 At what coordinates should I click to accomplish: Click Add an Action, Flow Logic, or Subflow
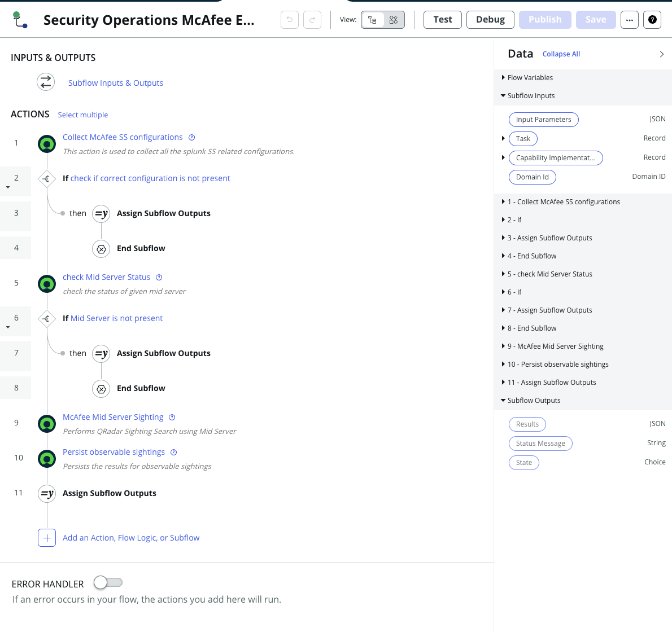click(x=131, y=538)
